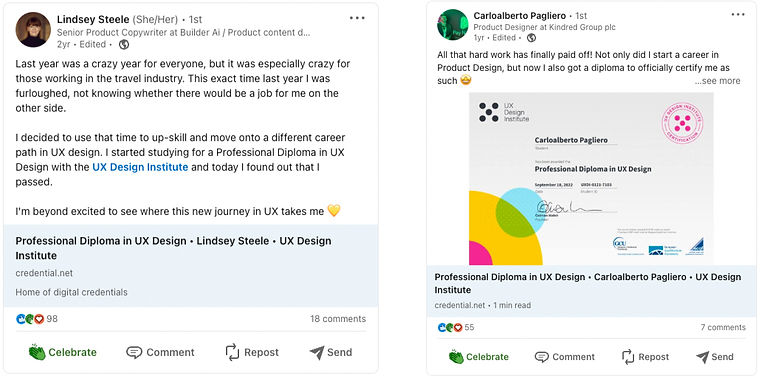Open the three-dot menu on Carloalberto's post
Image resolution: width=761 pixels, height=379 pixels.
tap(738, 15)
